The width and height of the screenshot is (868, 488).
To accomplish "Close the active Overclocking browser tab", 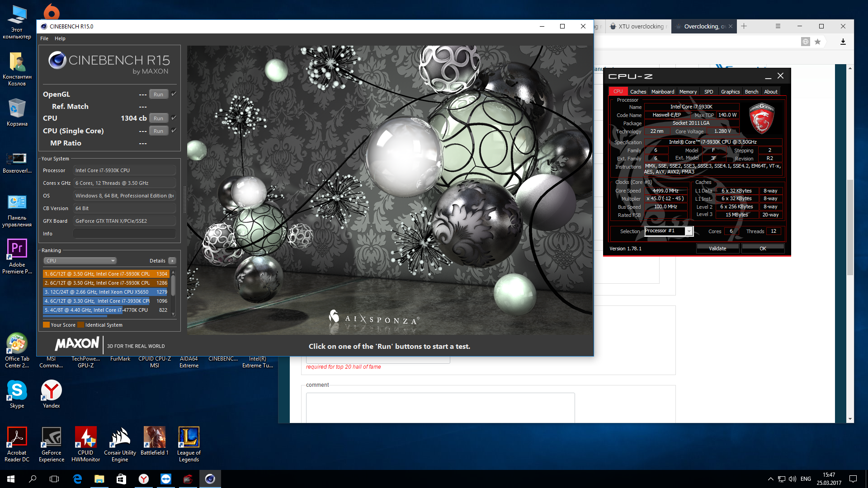I will [x=730, y=26].
